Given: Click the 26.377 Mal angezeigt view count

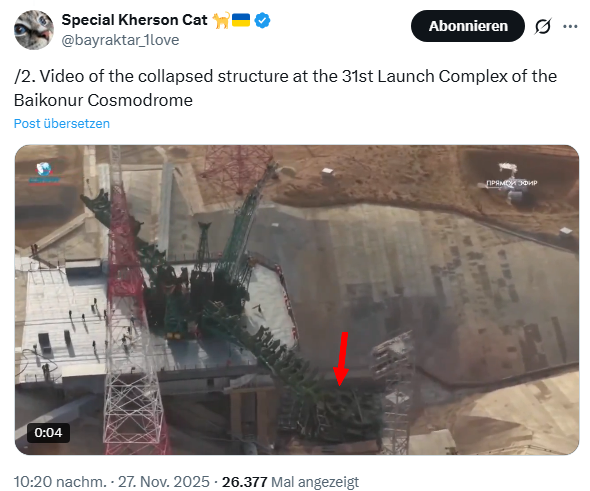Looking at the screenshot, I should (290, 482).
